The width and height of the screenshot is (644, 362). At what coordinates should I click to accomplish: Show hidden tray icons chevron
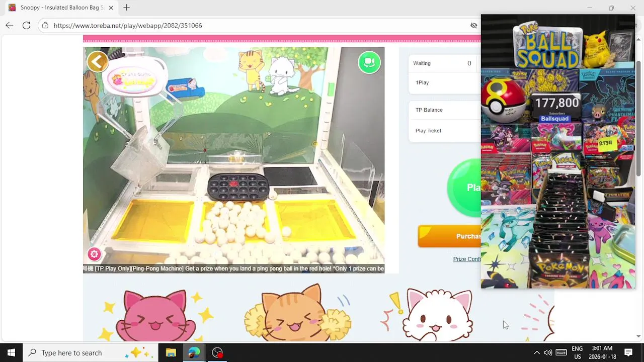pyautogui.click(x=536, y=352)
